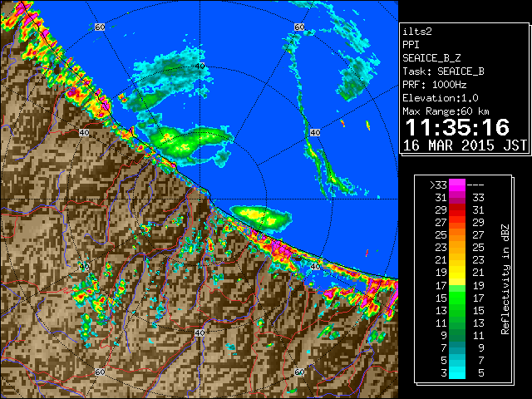Click the 'Task: SEAICE_B' line
Image resolution: width=532 pixels, height=399 pixels.
443,71
